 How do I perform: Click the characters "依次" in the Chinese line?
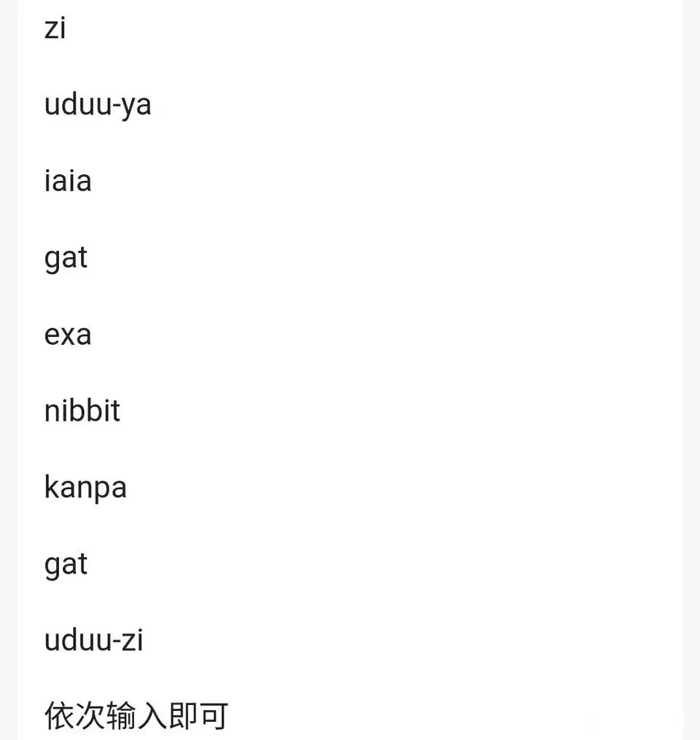(74, 717)
